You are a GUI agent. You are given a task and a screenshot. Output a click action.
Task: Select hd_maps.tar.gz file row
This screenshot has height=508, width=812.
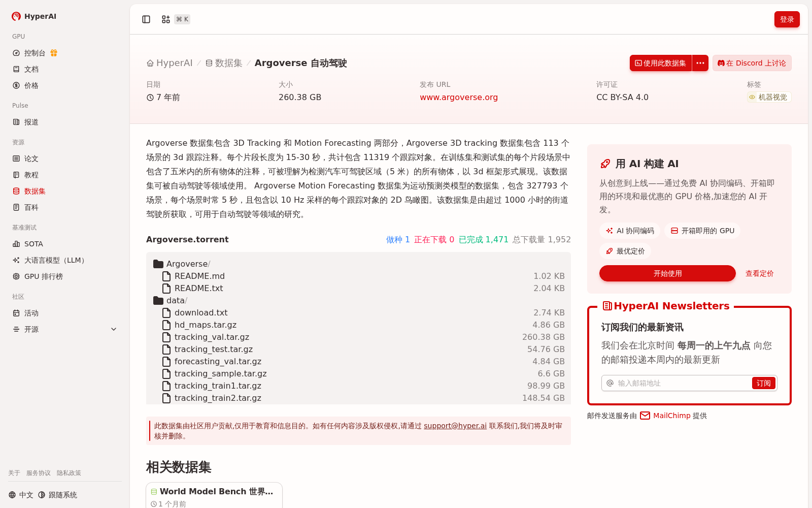pos(358,325)
